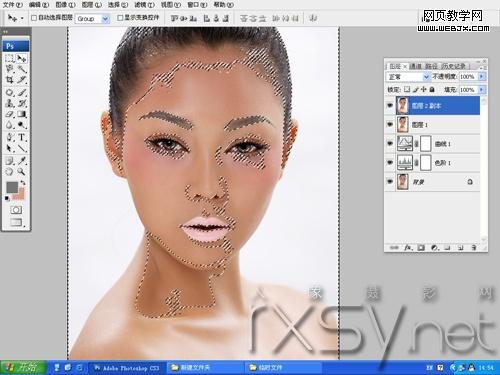Create new adjustment layer from panel bottom
This screenshot has height=375, width=500.
[434, 248]
